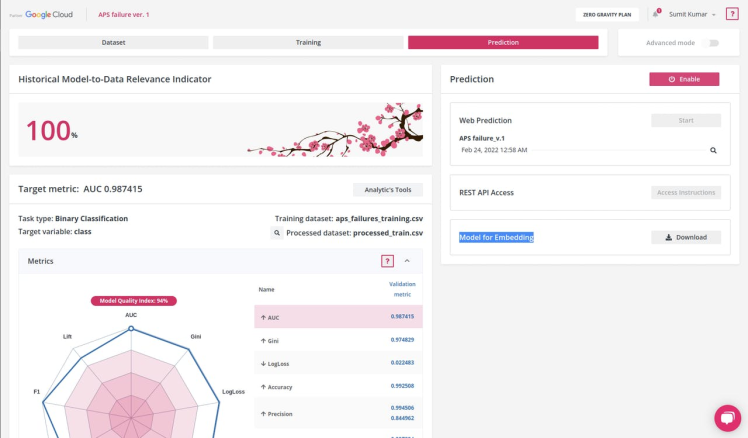Select the Precision metric row

point(338,413)
